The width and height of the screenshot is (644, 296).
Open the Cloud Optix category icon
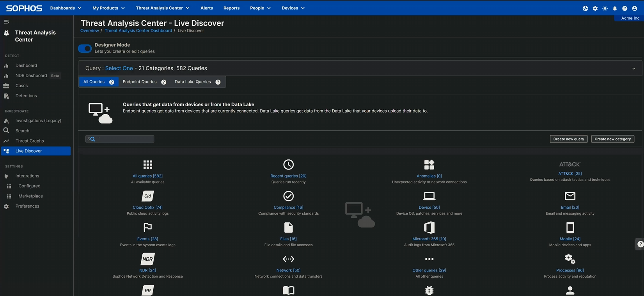147,196
